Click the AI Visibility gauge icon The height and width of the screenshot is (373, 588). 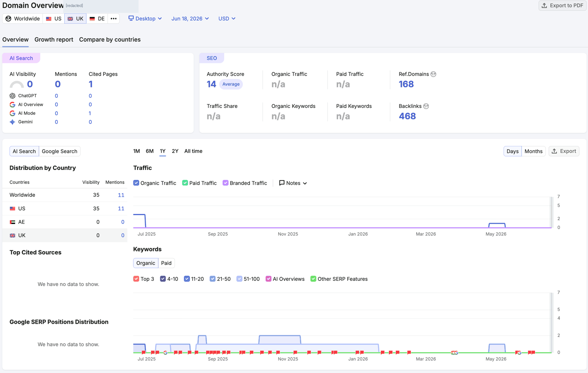pos(17,84)
